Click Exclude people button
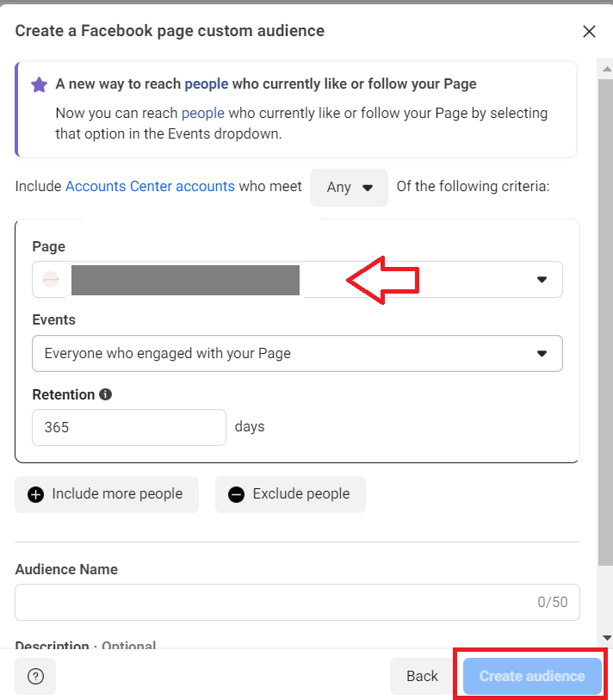 pos(290,494)
